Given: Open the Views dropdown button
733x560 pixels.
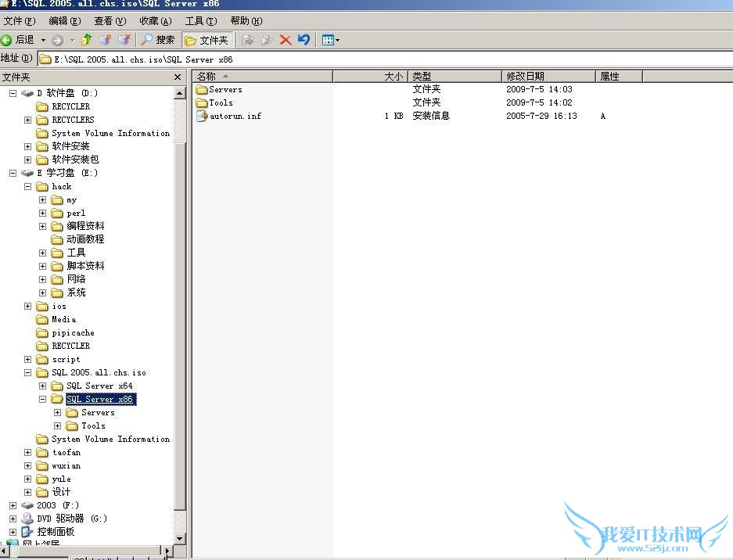Looking at the screenshot, I should 330,40.
